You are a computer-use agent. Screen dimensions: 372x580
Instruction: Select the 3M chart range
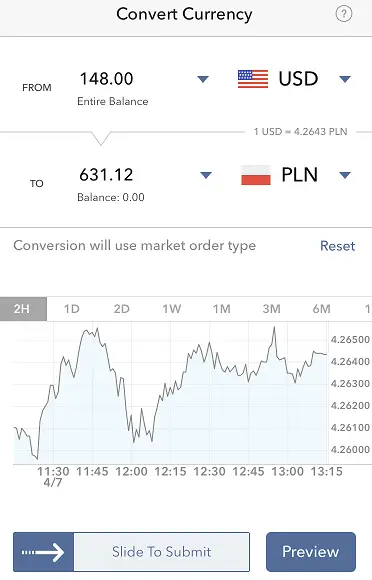pos(271,309)
